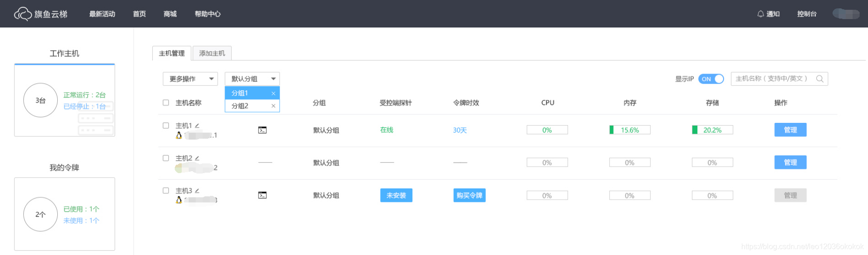
Task: Click 正常运行：2台 status text
Action: [x=85, y=95]
